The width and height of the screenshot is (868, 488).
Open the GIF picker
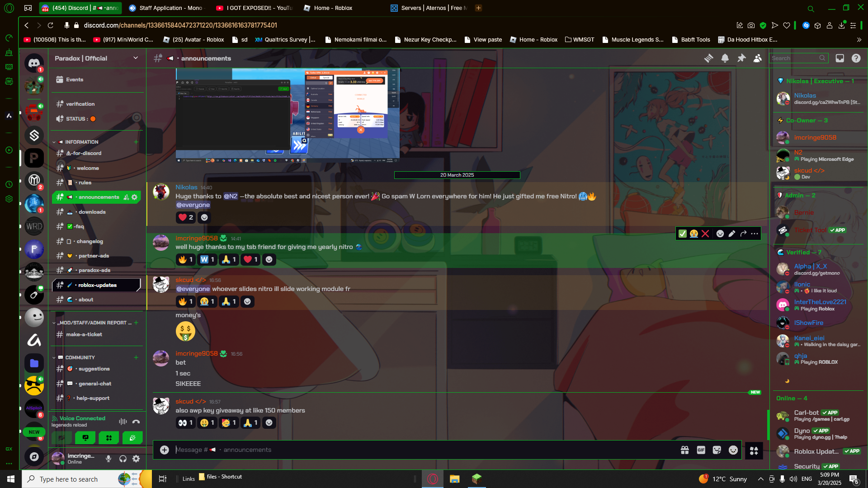point(701,450)
